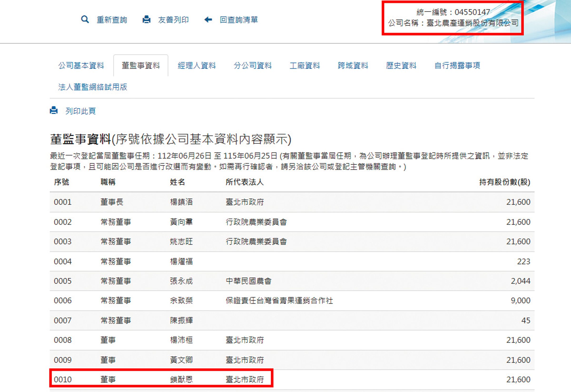Open the 自行揭露事項 tab
The width and height of the screenshot is (571, 392).
click(457, 66)
